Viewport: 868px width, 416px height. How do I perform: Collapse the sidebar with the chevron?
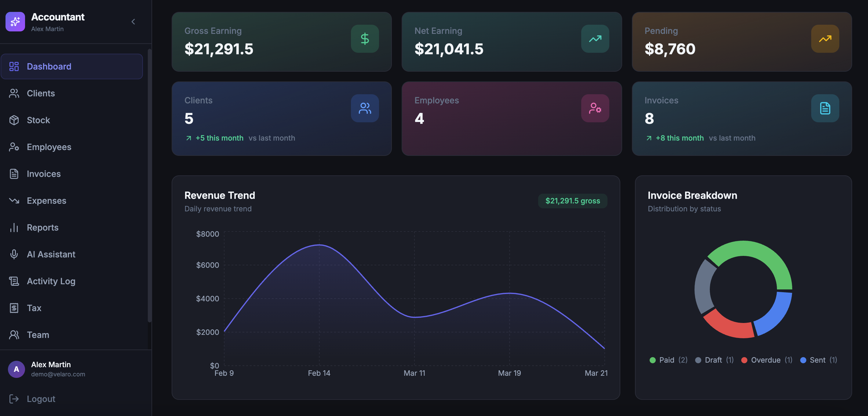click(x=133, y=22)
